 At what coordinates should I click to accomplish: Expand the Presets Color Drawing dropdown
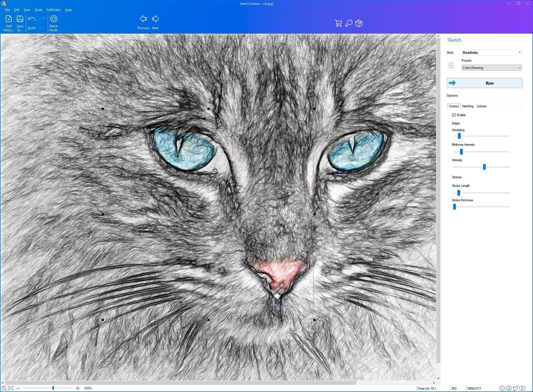(x=492, y=68)
